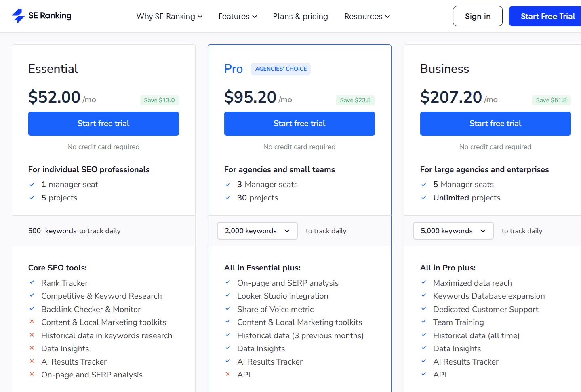Screen dimensions: 581x392
Task: Click the checkmark beside 5 projects
Action: coord(32,198)
